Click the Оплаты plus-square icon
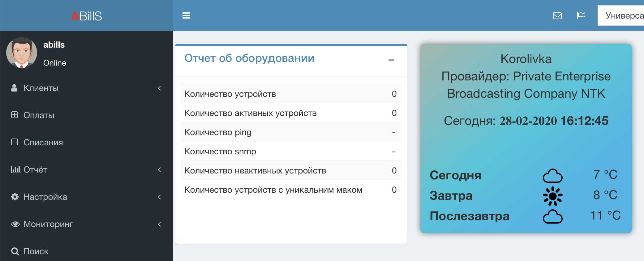This screenshot has height=261, width=644. click(15, 115)
